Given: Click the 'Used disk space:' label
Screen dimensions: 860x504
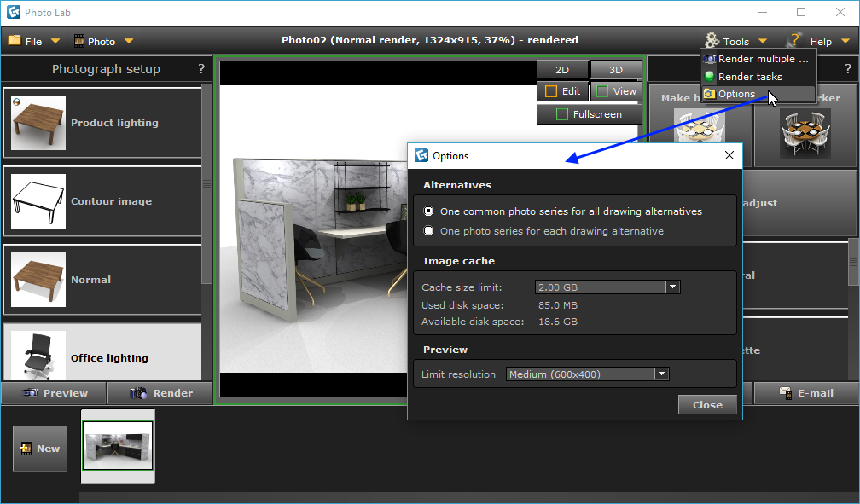Looking at the screenshot, I should point(462,305).
